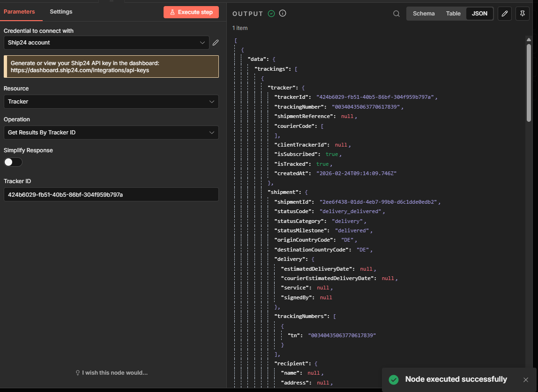The height and width of the screenshot is (392, 538).
Task: Switch output view to Table
Action: (x=453, y=14)
